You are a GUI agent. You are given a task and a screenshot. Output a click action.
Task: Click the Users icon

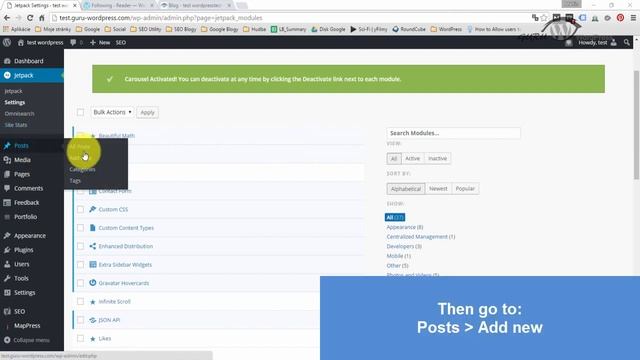click(7, 264)
